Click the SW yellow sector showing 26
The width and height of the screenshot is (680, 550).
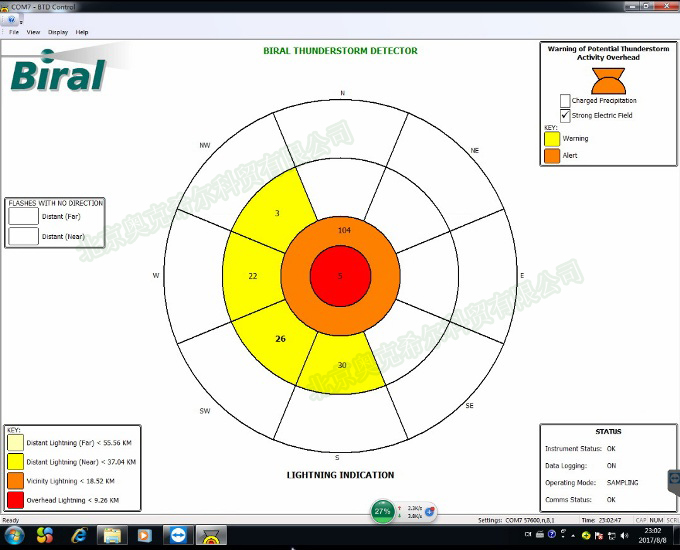pos(280,339)
